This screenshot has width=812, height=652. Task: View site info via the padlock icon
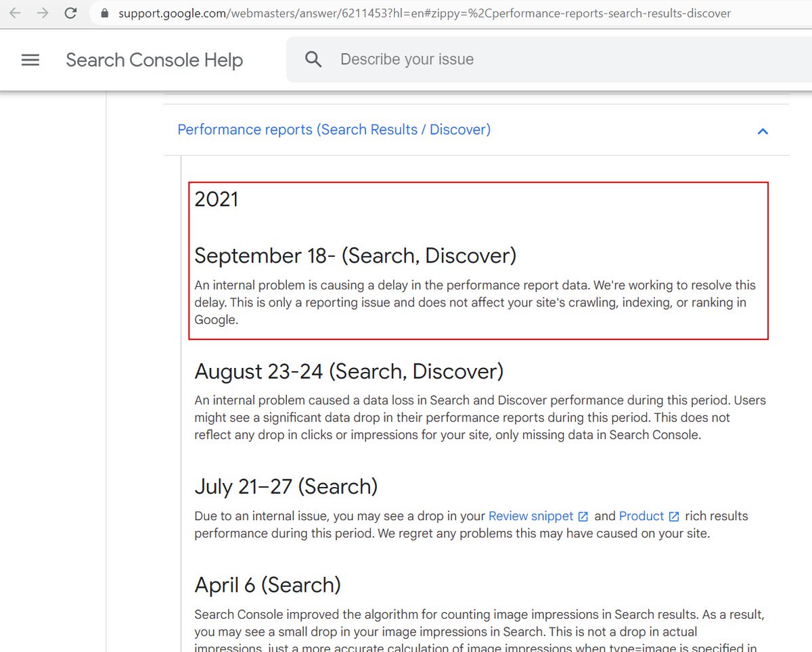click(x=104, y=13)
